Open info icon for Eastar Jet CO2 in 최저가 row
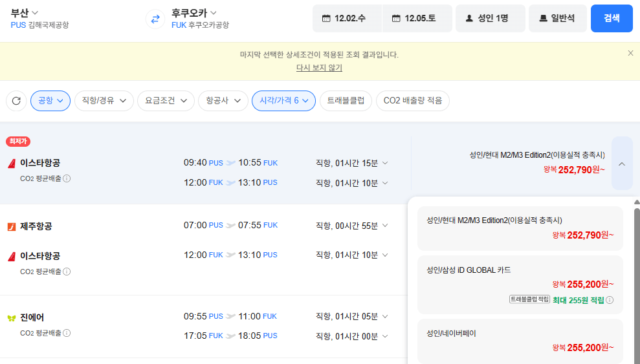 67,178
